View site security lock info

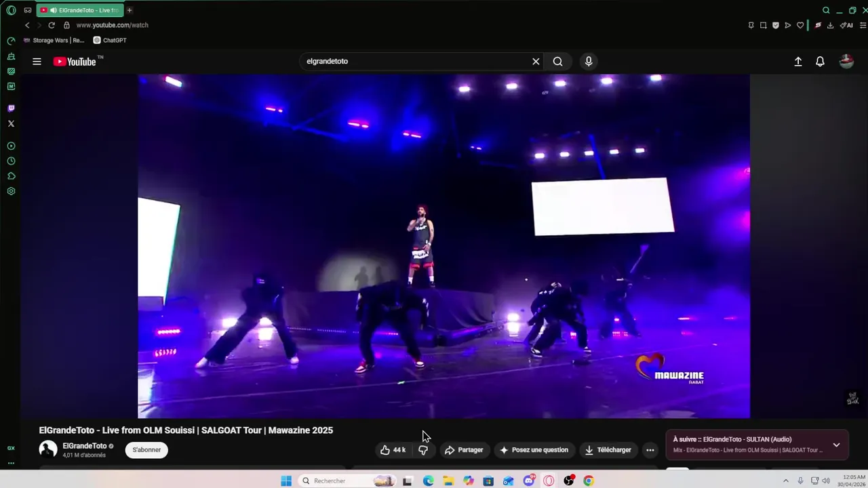(66, 25)
